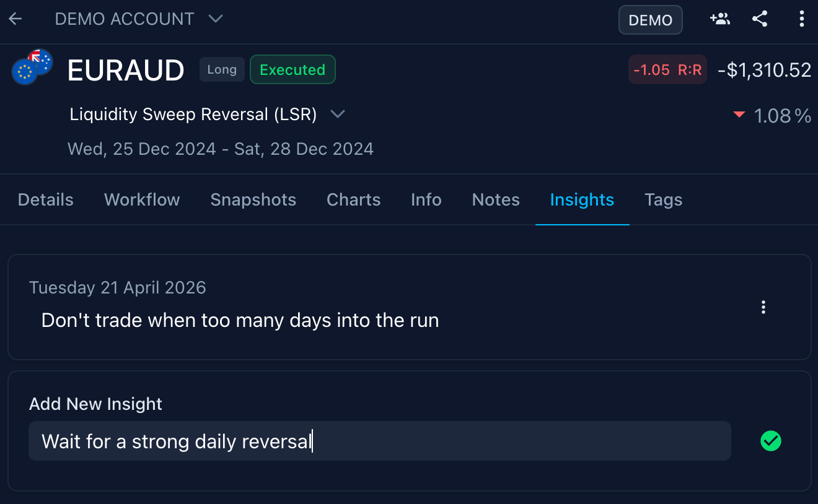The width and height of the screenshot is (818, 504).
Task: Open options menu for existing insight
Action: pyautogui.click(x=763, y=307)
